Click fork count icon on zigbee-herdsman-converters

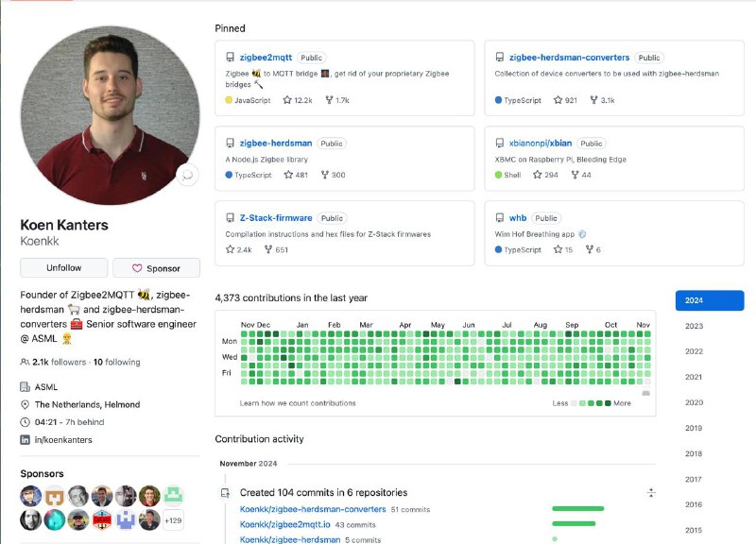tap(593, 99)
